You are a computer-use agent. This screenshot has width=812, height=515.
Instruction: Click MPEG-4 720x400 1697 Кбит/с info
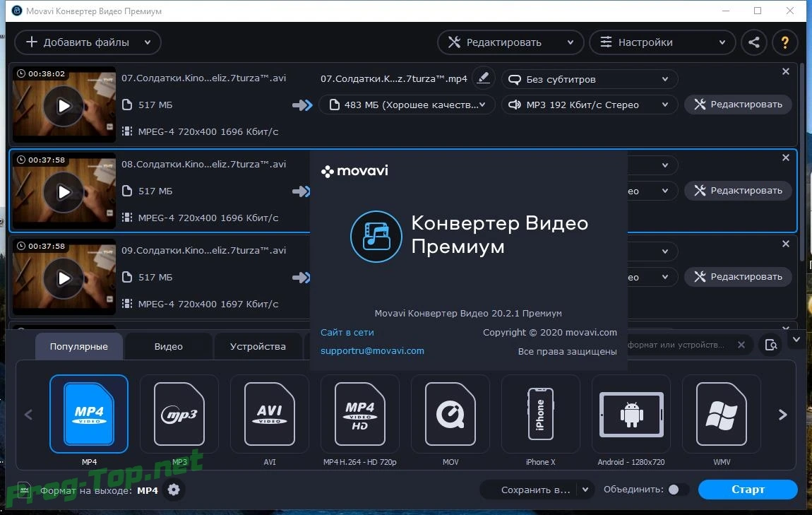tap(208, 304)
